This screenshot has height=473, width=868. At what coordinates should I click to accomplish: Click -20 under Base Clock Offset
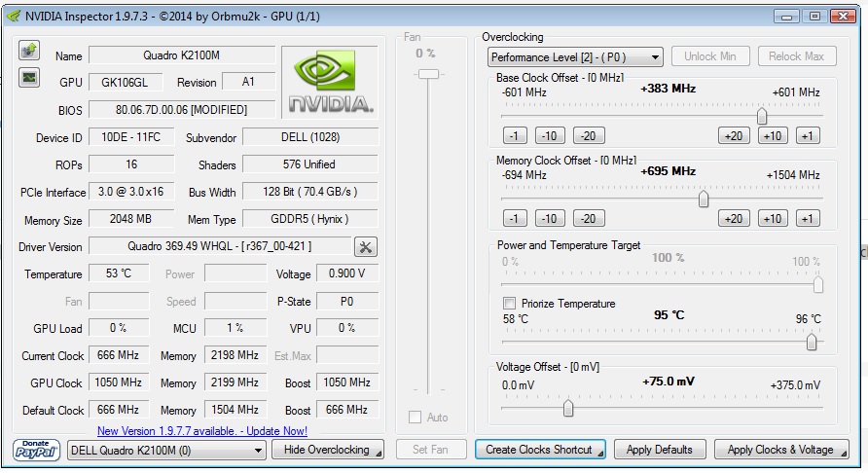click(589, 135)
